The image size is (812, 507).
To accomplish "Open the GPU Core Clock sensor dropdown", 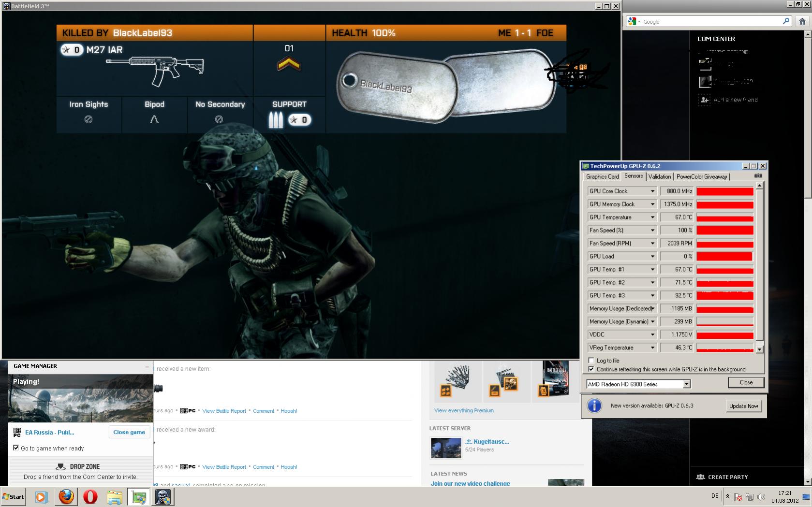I will point(652,191).
